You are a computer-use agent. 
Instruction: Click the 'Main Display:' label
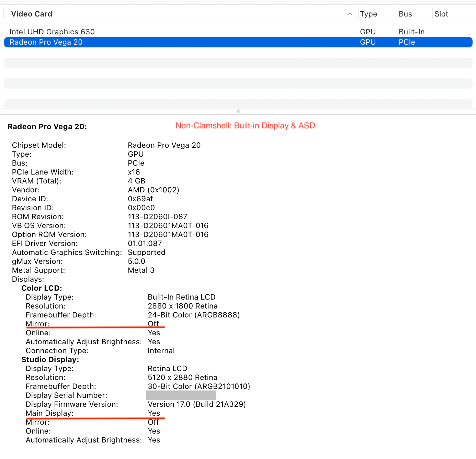[50, 413]
